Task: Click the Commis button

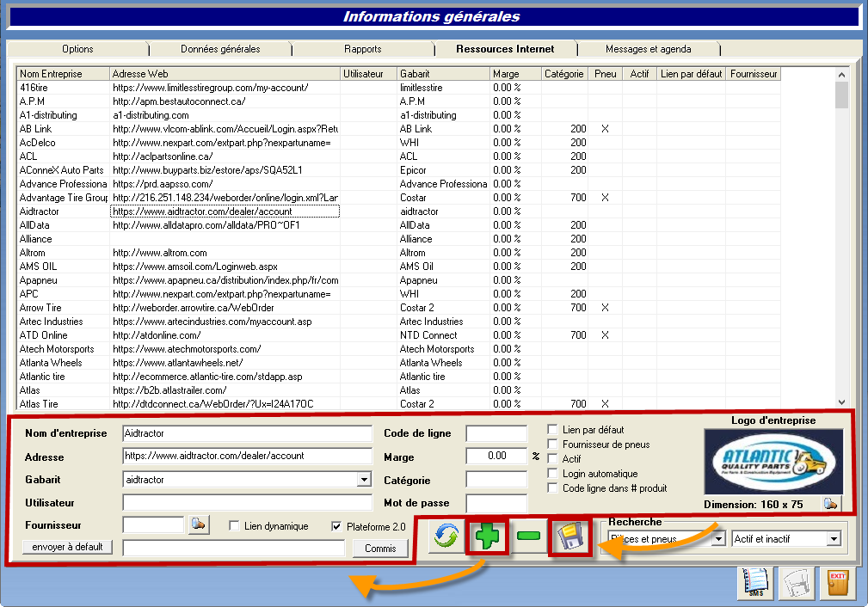Action: click(380, 549)
